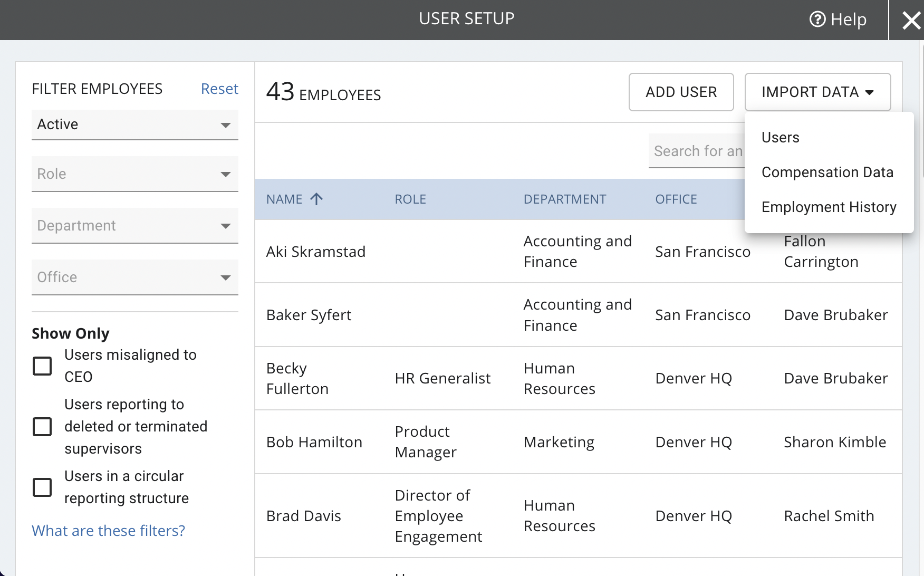Collapse the Import Data dropdown button

point(817,92)
